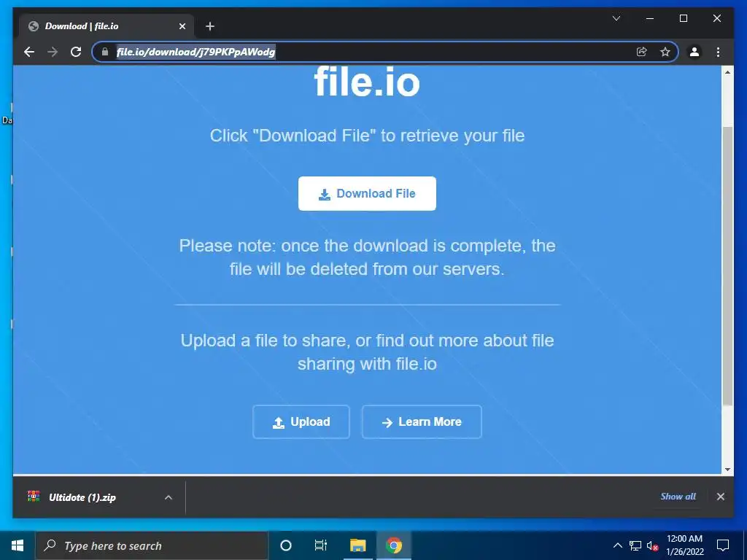This screenshot has width=747, height=560.
Task: Open the clock and date flyout
Action: pyautogui.click(x=684, y=545)
